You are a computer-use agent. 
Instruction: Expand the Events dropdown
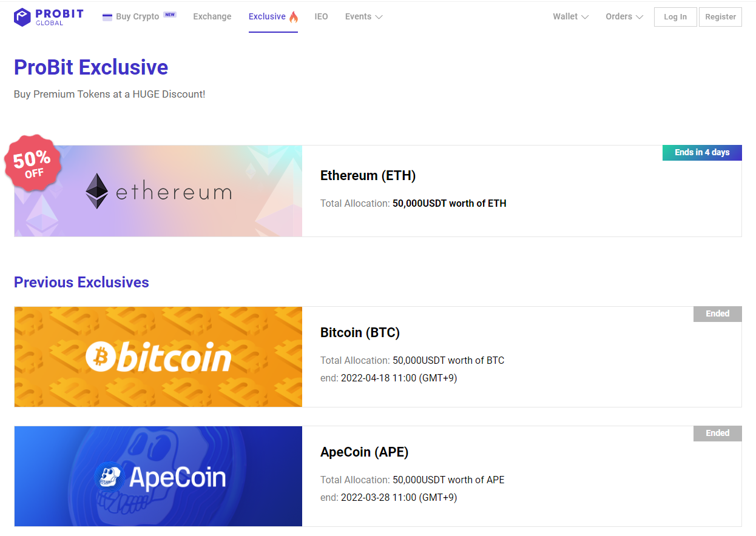pos(363,16)
